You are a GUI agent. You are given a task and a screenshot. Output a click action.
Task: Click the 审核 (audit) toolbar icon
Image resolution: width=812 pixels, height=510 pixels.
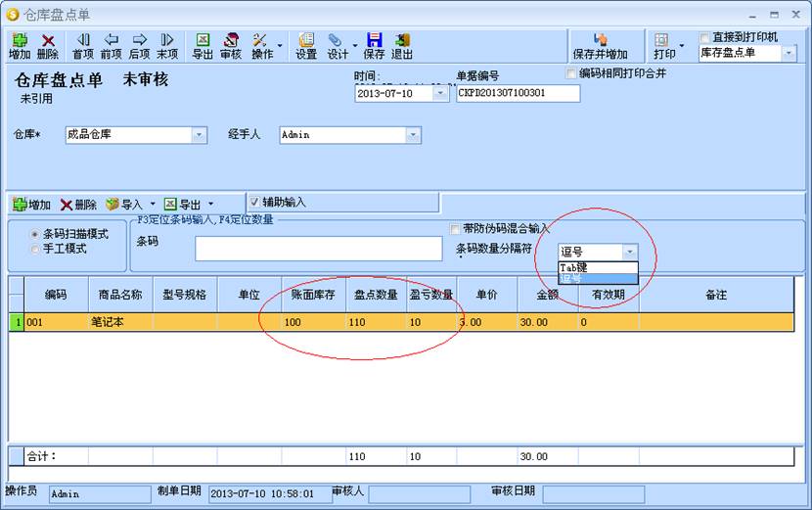231,46
